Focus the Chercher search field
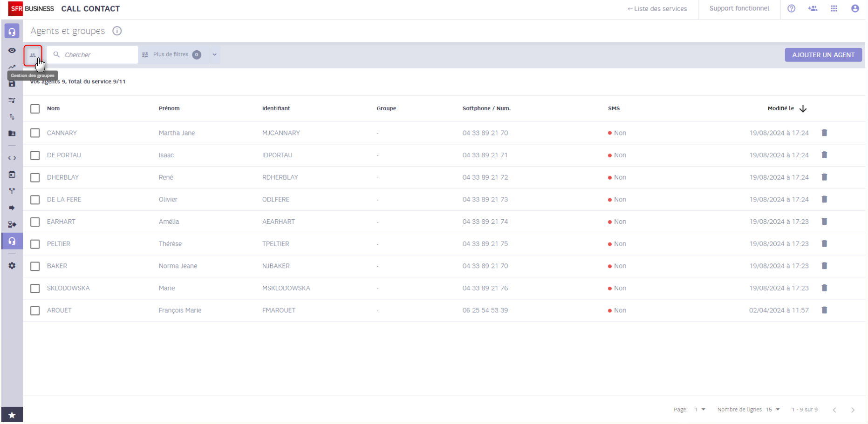 [92, 54]
